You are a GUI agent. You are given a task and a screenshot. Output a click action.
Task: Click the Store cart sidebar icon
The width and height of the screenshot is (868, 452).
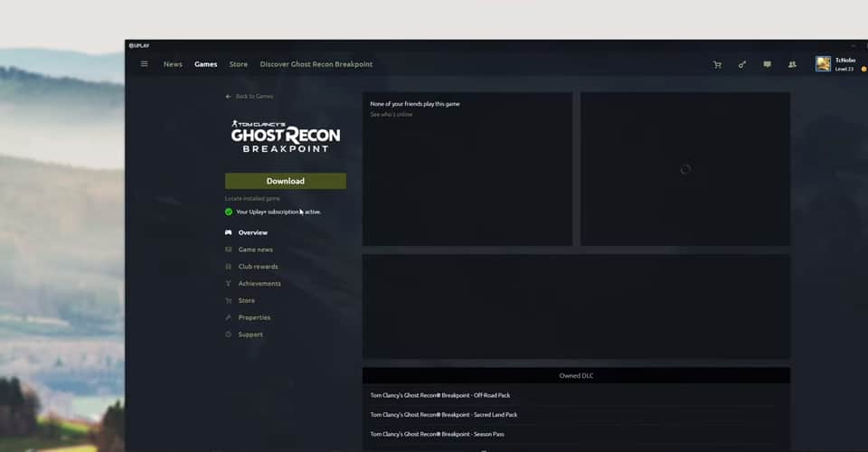click(228, 301)
